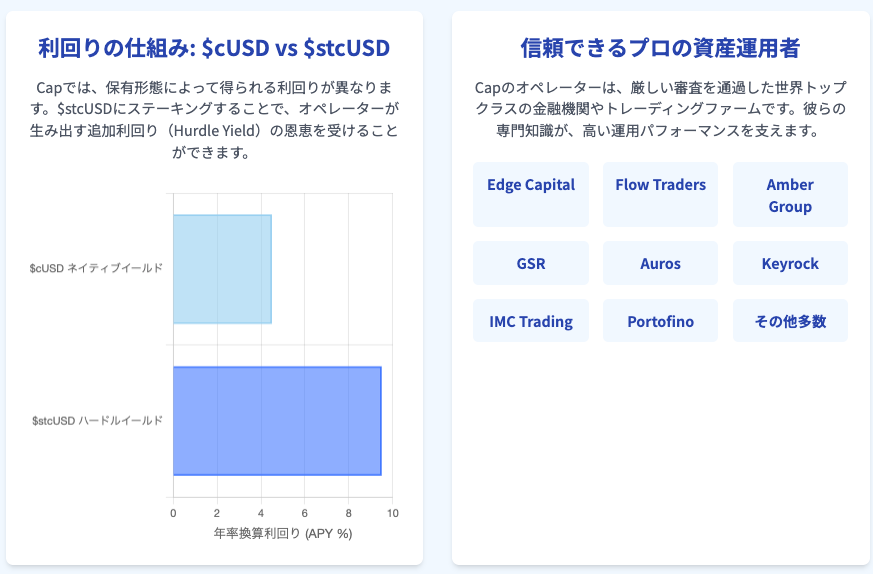Click the paragraph starting Capでは、保有形態
Screen dimensions: 873x574
[214, 120]
